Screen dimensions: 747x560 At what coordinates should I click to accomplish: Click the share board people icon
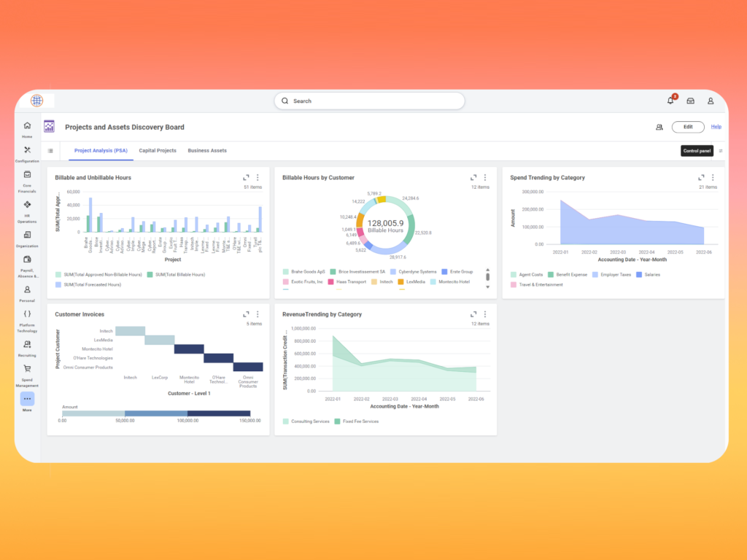pyautogui.click(x=659, y=127)
